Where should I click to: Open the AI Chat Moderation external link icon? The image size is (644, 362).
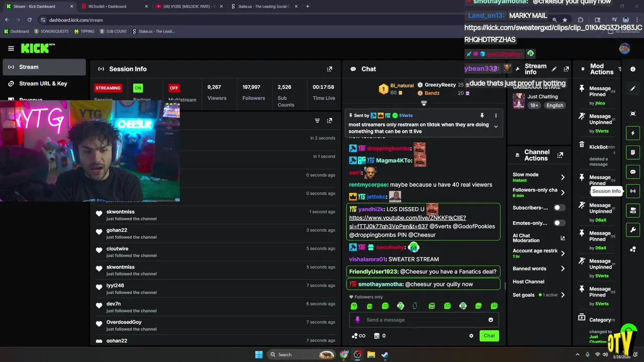(x=562, y=238)
